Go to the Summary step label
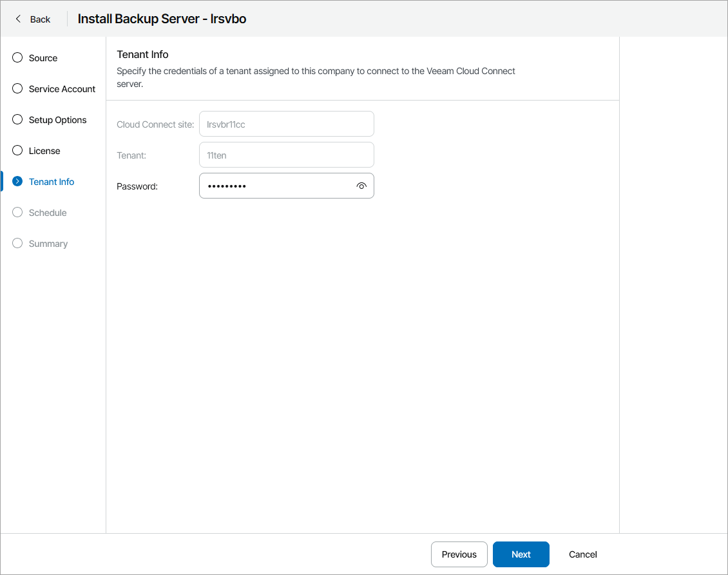 (x=48, y=243)
